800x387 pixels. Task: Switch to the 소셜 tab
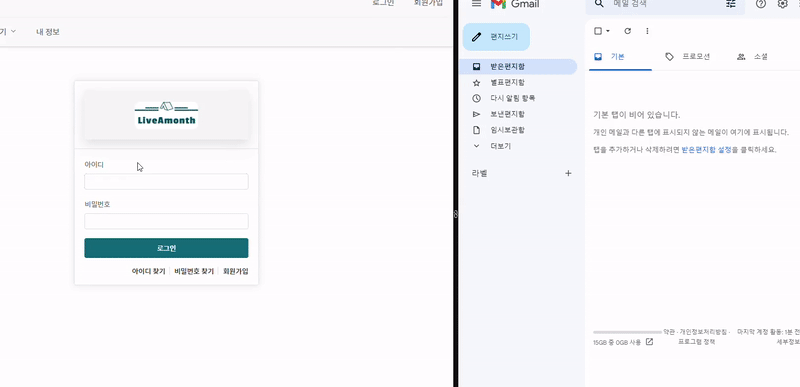point(753,57)
